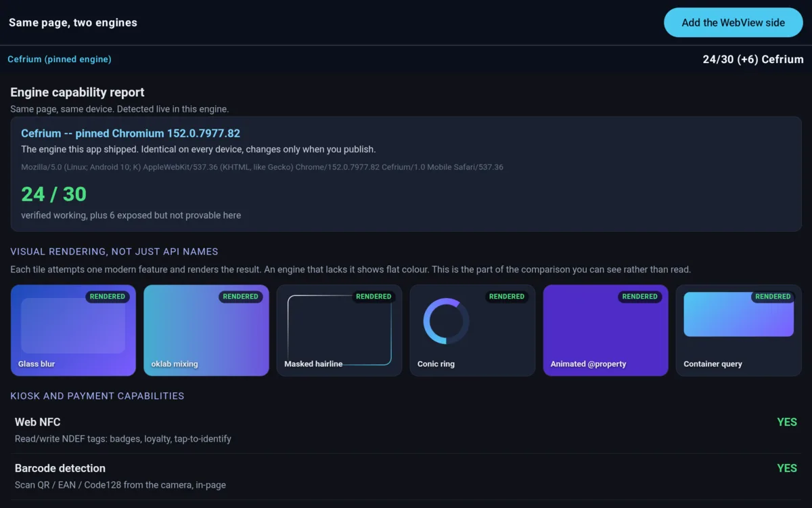
Task: Click the Read/write NDEF tags description
Action: tap(123, 439)
